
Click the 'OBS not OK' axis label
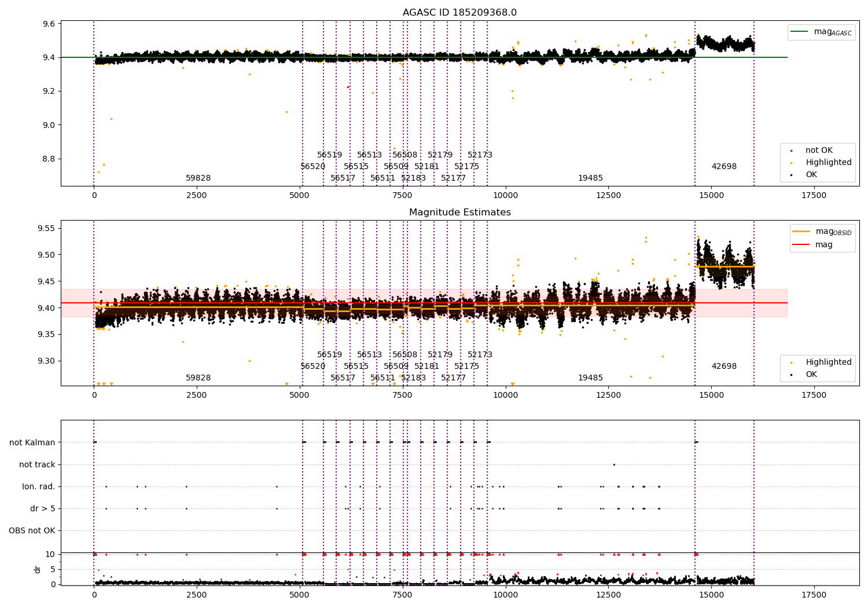[32, 530]
